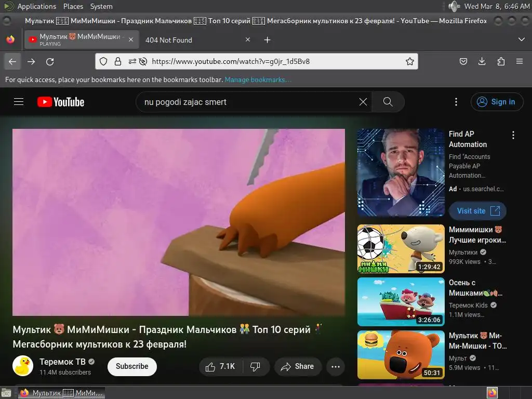The height and width of the screenshot is (399, 532).
Task: Run the YouTube search with magnifier button
Action: [x=388, y=102]
